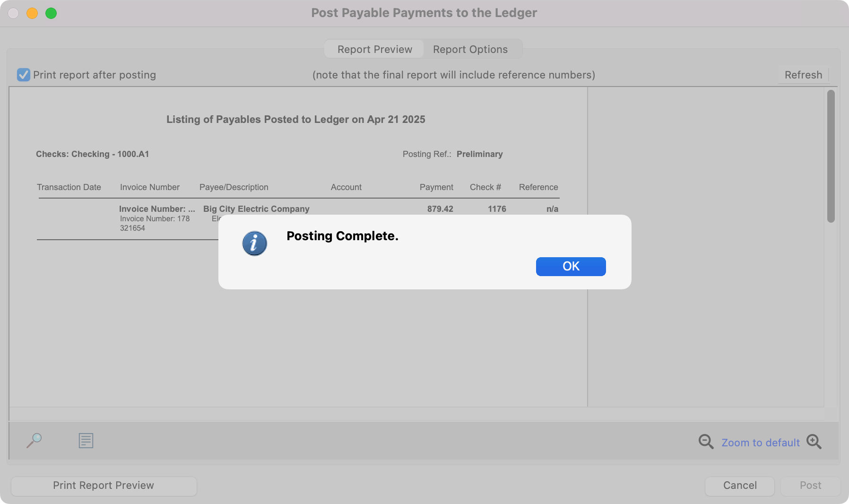Switch to the Report Options tab
The height and width of the screenshot is (504, 849).
[470, 49]
